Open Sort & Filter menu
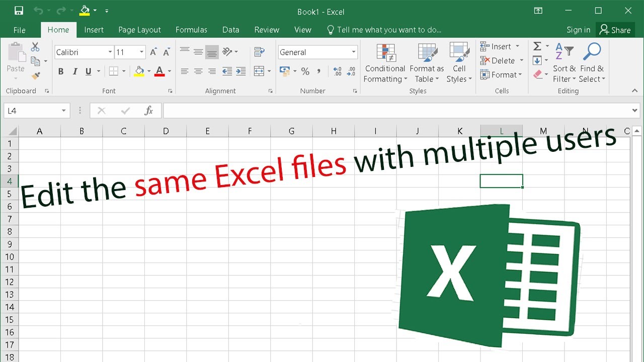The height and width of the screenshot is (362, 644). [564, 63]
